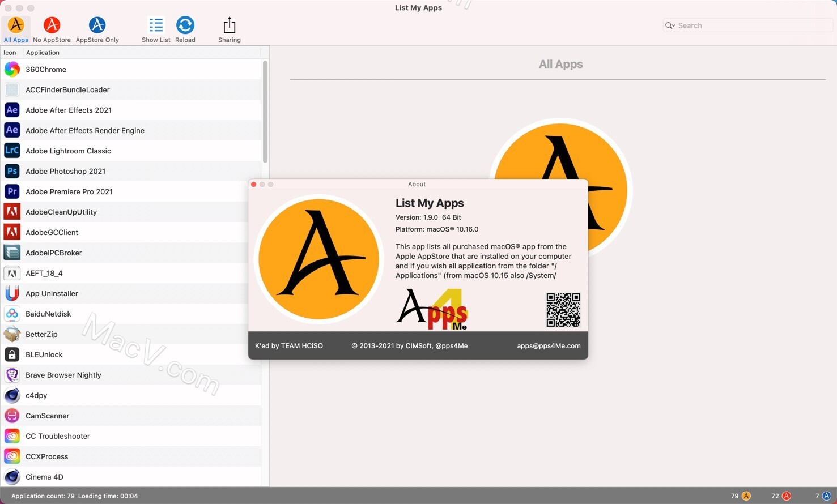Click the App Uninstaller magnet icon
The height and width of the screenshot is (504, 837).
12,293
